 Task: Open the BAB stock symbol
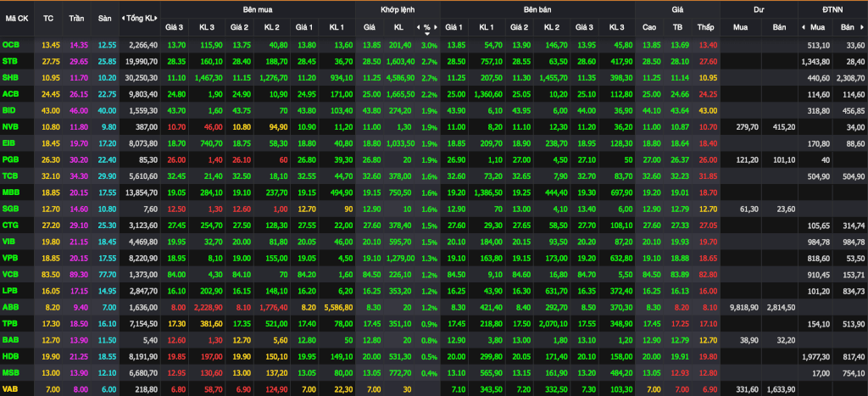pyautogui.click(x=9, y=341)
